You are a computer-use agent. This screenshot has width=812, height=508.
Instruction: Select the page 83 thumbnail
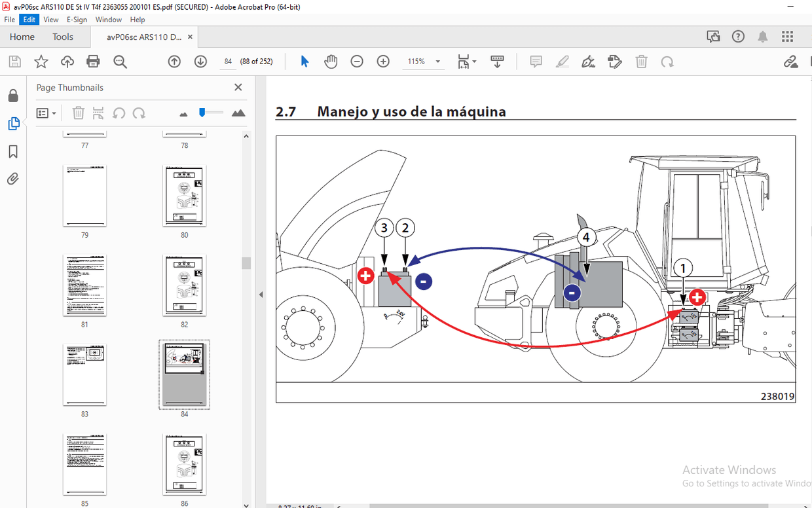[x=84, y=374]
